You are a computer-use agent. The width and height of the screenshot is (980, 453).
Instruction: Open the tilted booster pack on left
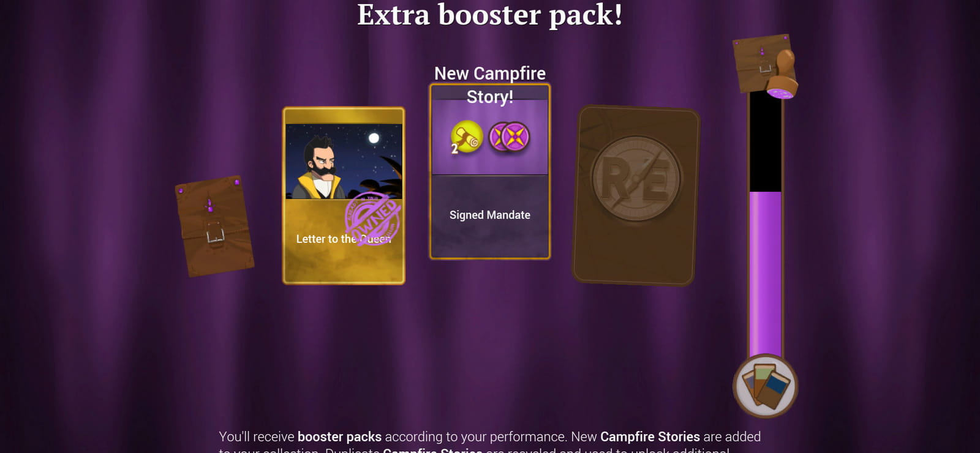pos(214,226)
